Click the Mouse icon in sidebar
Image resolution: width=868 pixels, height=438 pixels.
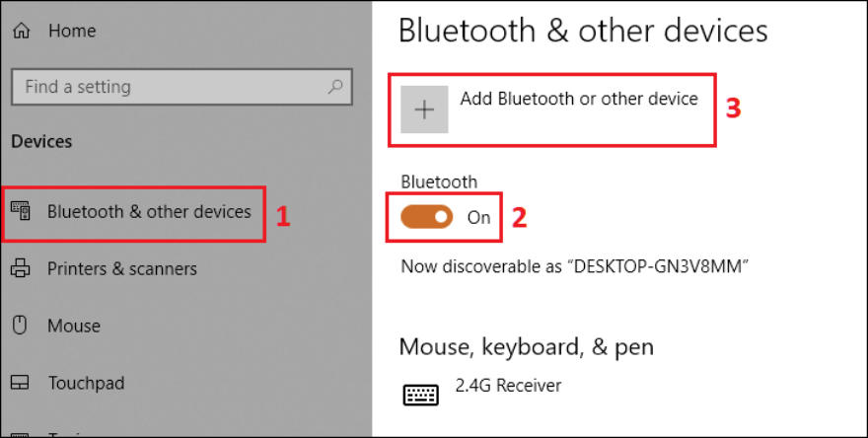(21, 326)
